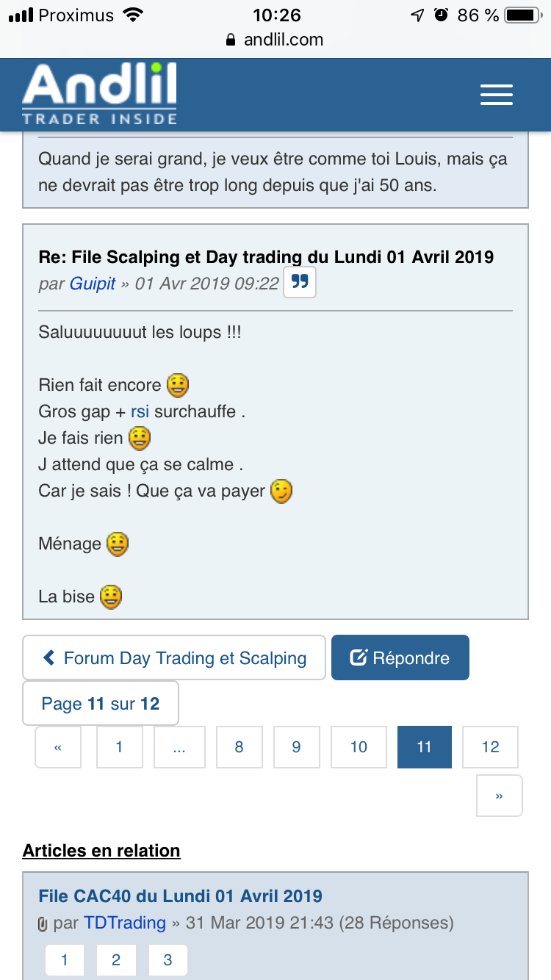The height and width of the screenshot is (980, 551).
Task: Click the Andlil Trader Inside logo
Action: 99,95
